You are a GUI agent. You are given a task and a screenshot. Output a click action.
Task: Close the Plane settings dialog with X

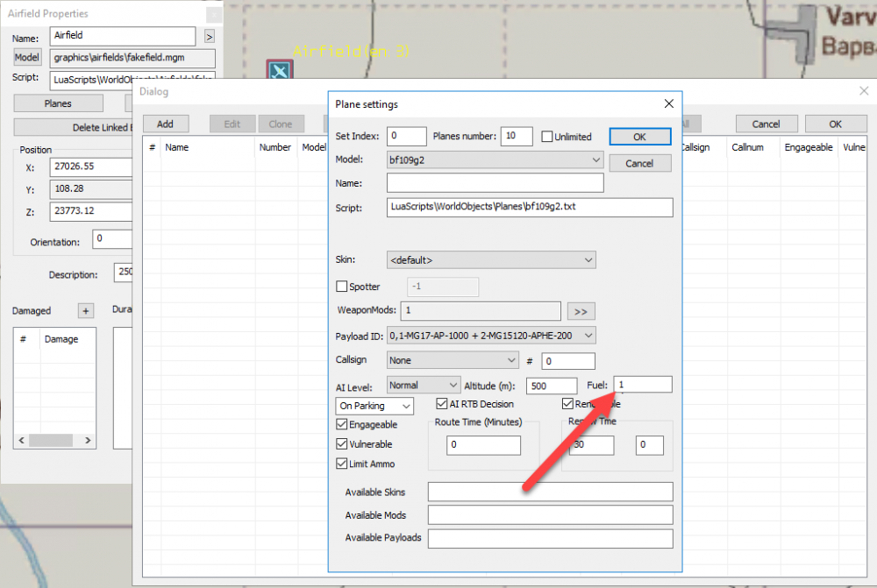point(668,104)
